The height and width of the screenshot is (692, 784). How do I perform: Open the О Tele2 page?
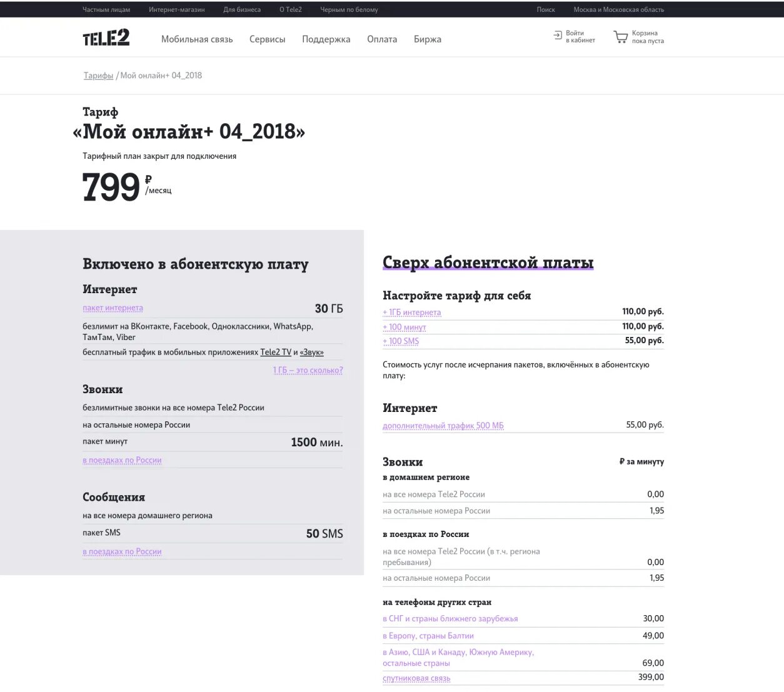[x=291, y=9]
